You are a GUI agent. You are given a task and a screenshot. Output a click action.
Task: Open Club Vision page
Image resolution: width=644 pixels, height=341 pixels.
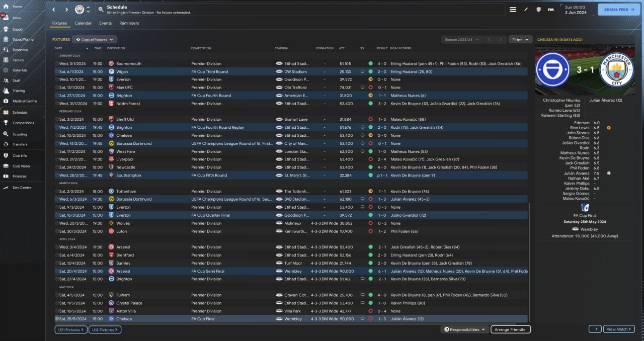coord(21,166)
